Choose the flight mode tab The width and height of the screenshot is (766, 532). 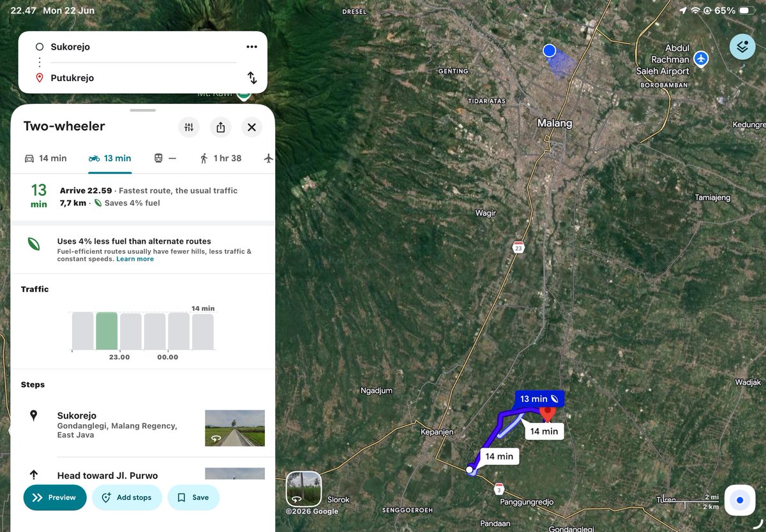point(268,158)
